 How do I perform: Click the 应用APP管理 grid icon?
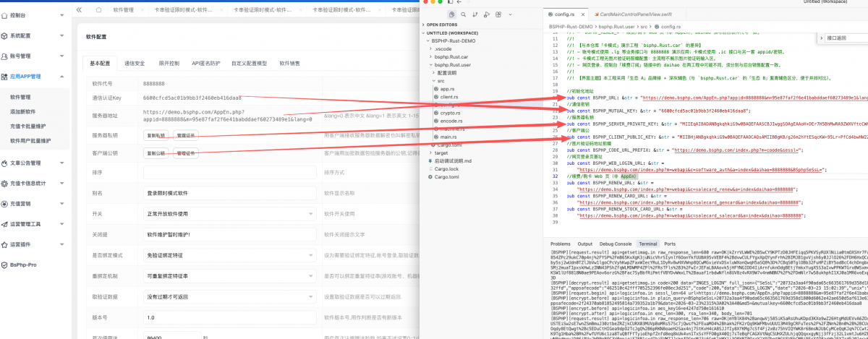5,76
